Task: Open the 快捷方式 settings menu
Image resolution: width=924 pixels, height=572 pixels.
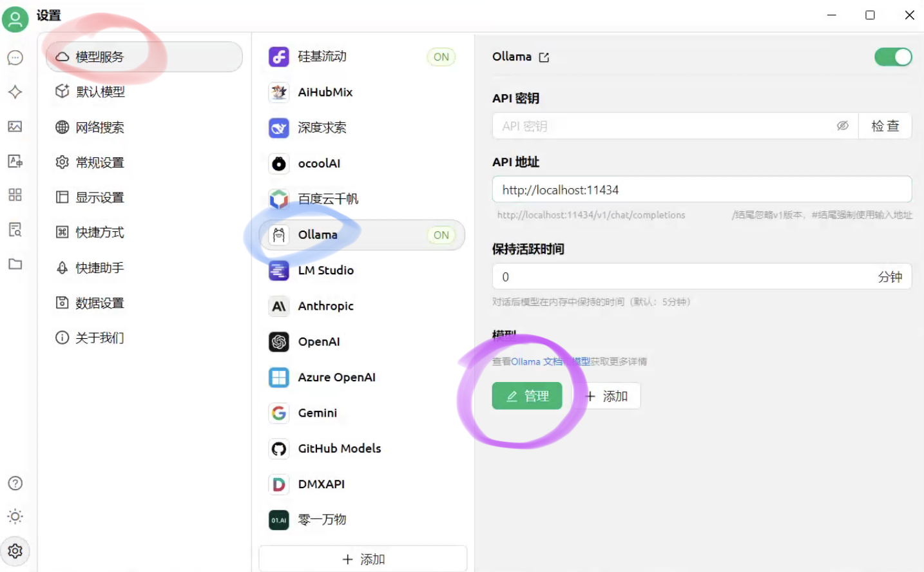Action: (144, 232)
